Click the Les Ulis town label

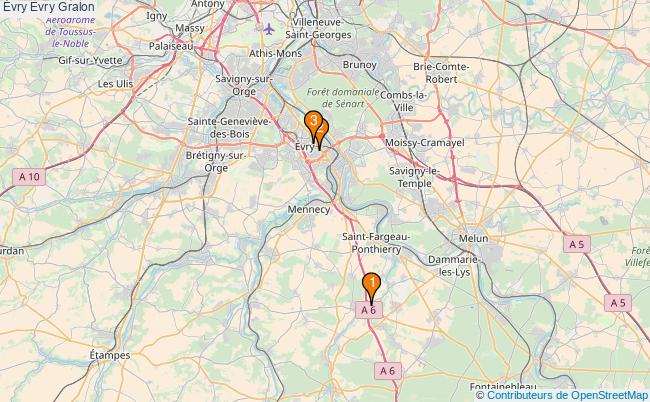coord(115,84)
